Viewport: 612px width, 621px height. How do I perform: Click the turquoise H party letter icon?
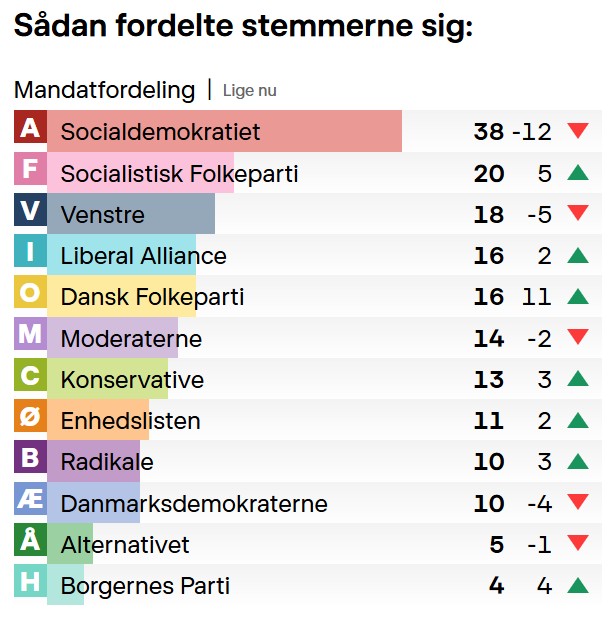pos(30,583)
